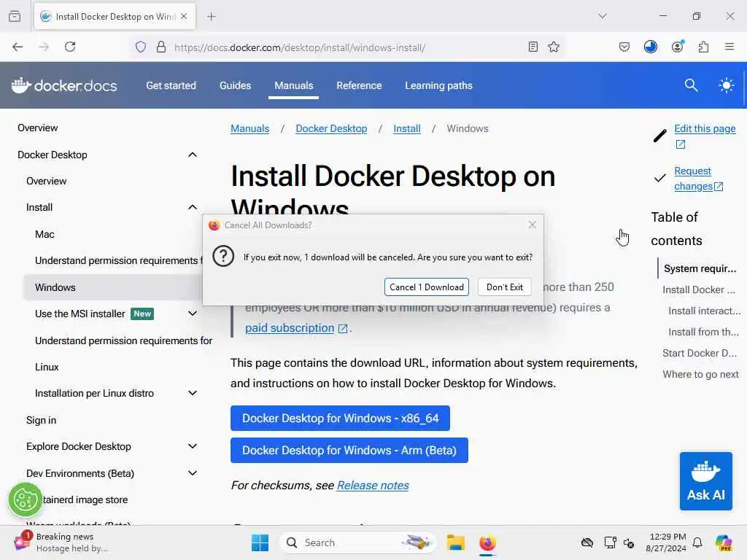Toggle reader view icon in address bar
This screenshot has height=560, width=747.
coord(533,47)
